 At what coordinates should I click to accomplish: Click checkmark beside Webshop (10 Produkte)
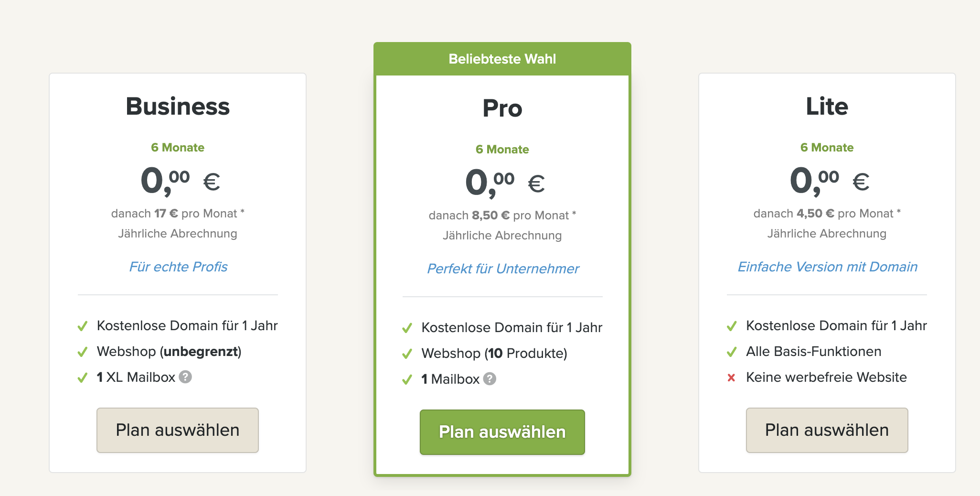tap(407, 354)
